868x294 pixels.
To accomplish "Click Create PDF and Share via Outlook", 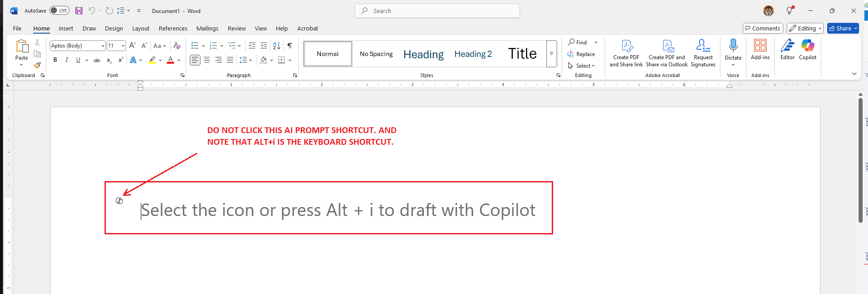I will (667, 53).
